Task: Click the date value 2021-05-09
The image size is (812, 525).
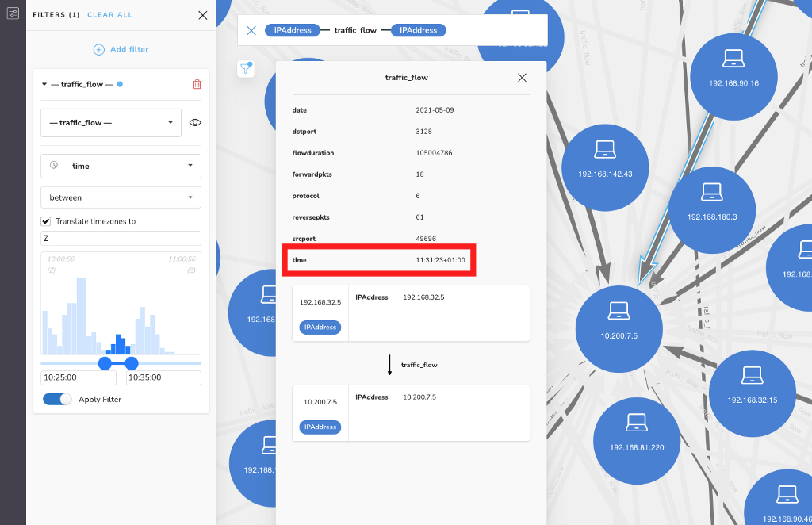Action: (x=435, y=110)
